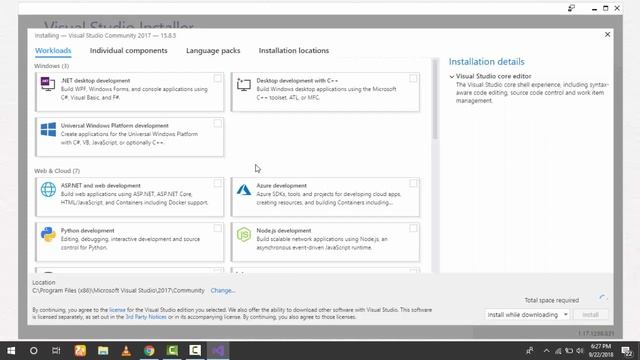Open the white C recorder taskbar icon
The height and width of the screenshot is (360, 640).
[195, 351]
